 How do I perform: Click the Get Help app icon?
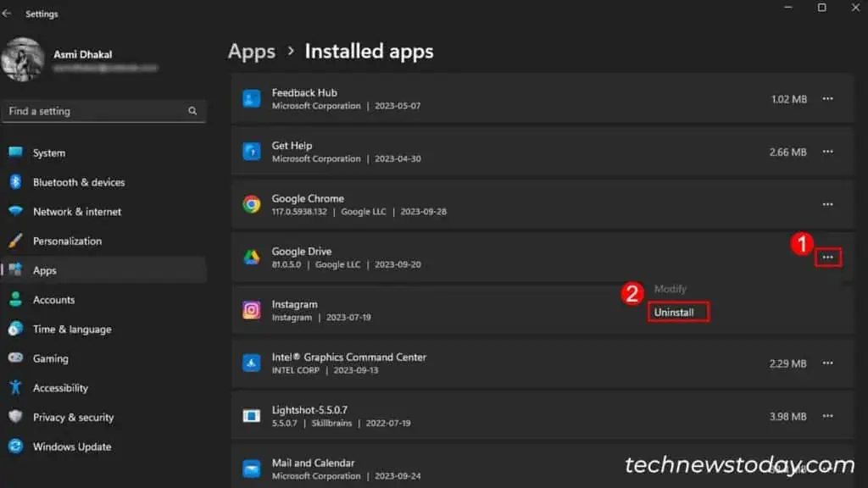[251, 151]
